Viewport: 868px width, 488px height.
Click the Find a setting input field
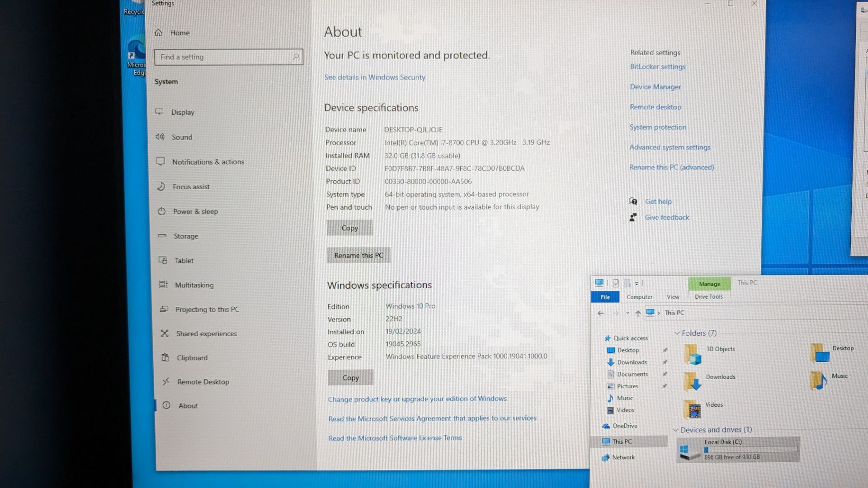click(x=228, y=56)
